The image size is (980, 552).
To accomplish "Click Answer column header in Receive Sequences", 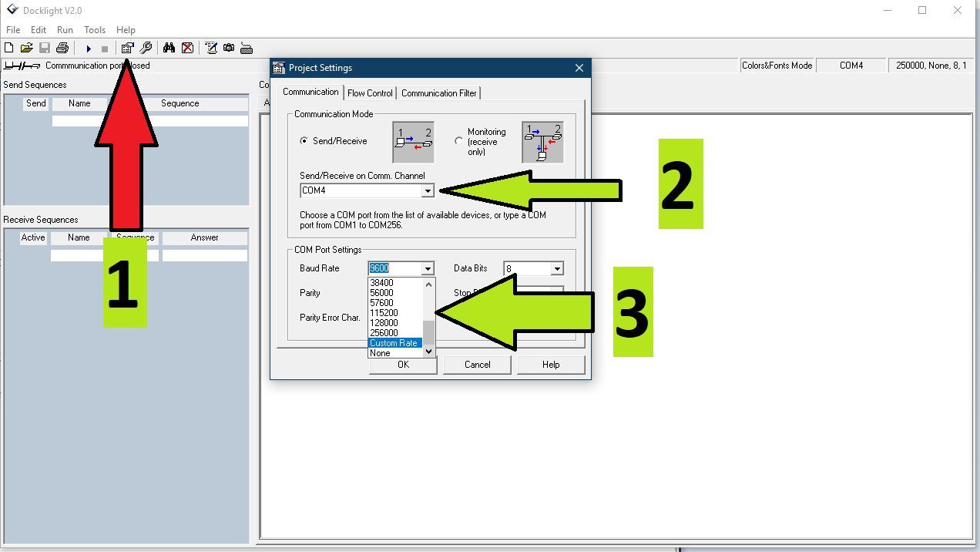I will [205, 237].
